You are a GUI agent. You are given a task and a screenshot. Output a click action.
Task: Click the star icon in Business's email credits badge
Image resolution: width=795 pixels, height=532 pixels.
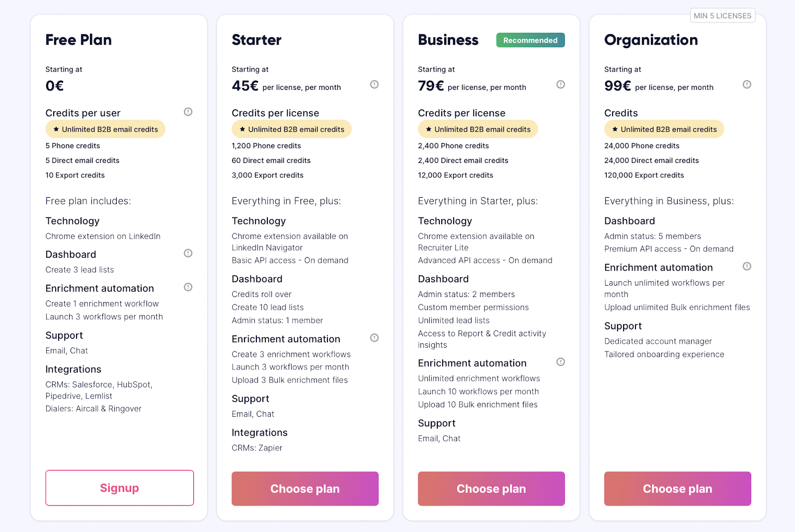(x=428, y=129)
